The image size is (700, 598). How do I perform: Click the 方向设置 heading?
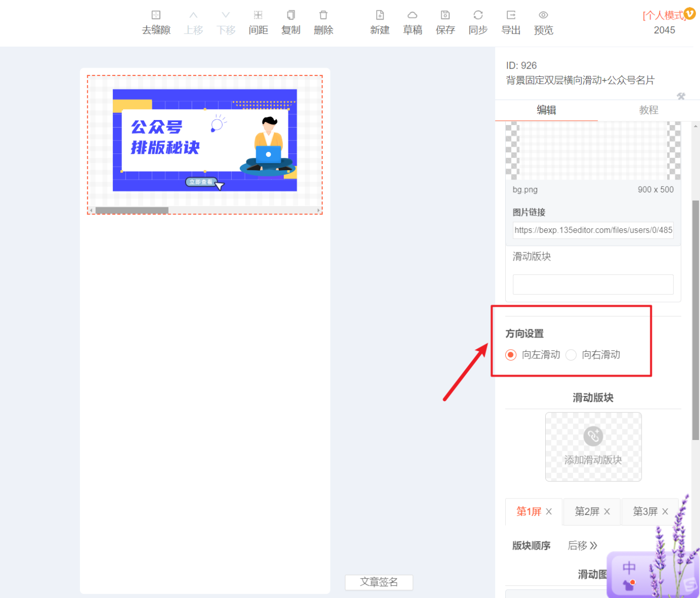tap(525, 334)
